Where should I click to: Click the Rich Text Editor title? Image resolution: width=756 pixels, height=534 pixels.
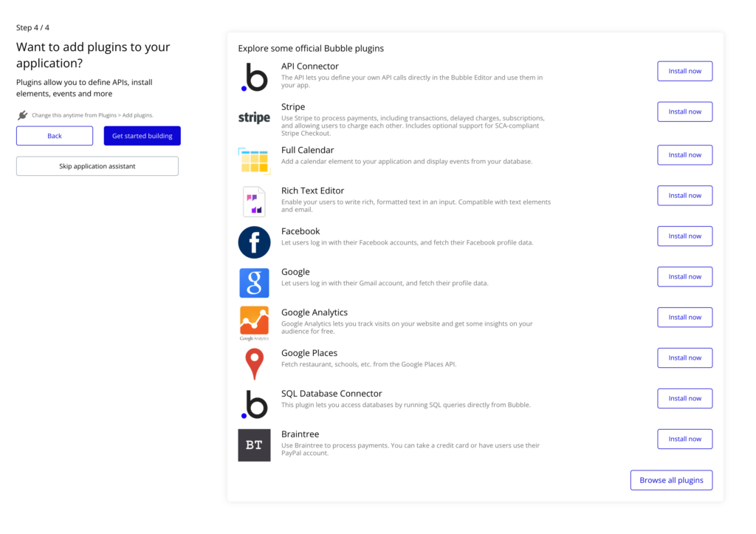(x=312, y=191)
